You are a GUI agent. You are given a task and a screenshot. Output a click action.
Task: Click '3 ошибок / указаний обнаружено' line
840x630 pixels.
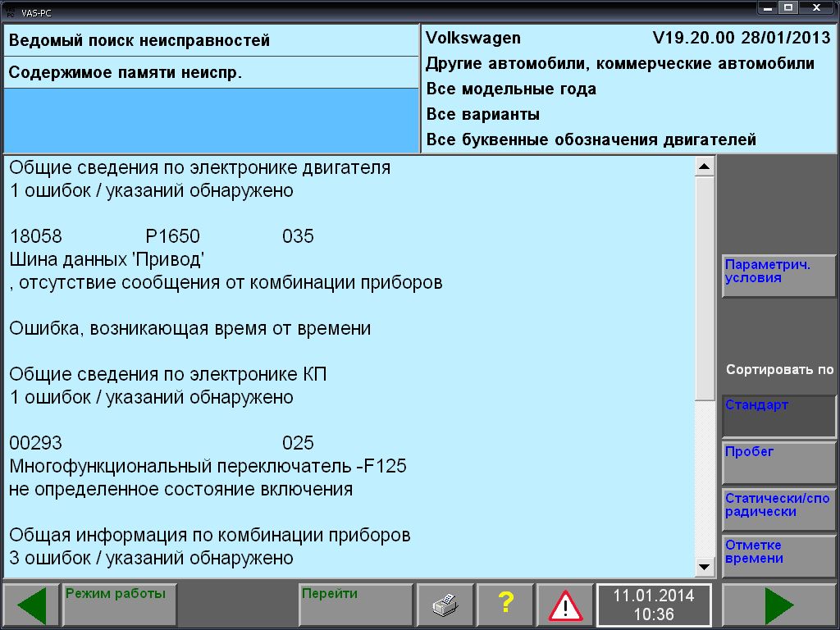[x=152, y=558]
